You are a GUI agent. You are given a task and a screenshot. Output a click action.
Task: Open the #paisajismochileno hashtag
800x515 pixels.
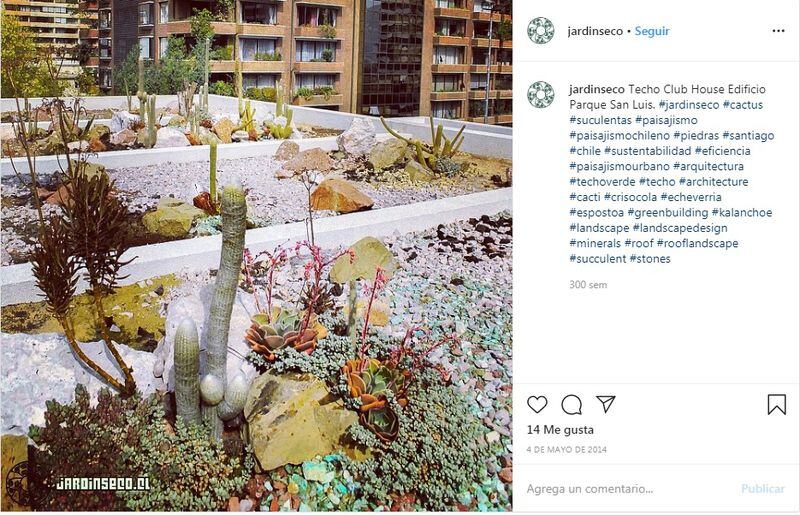pos(619,135)
